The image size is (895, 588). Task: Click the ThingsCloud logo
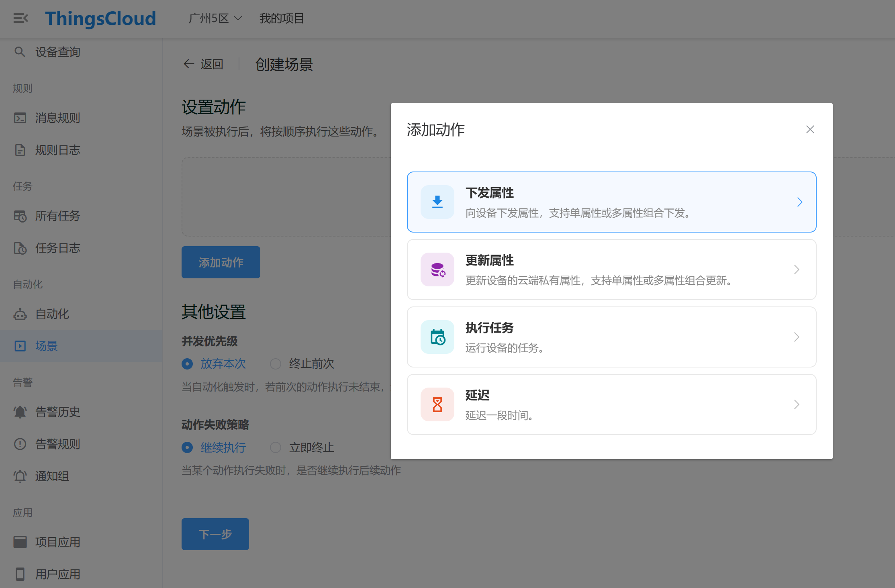tap(100, 18)
